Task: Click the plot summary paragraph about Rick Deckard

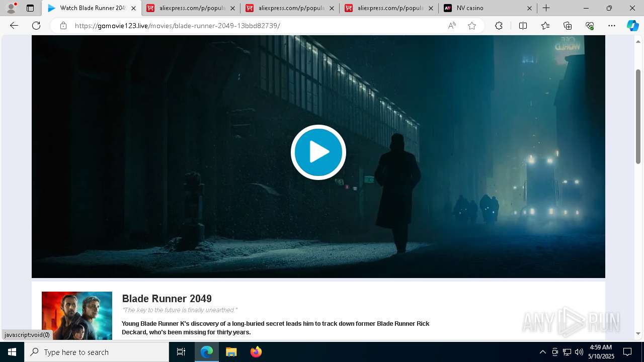Action: click(275, 328)
